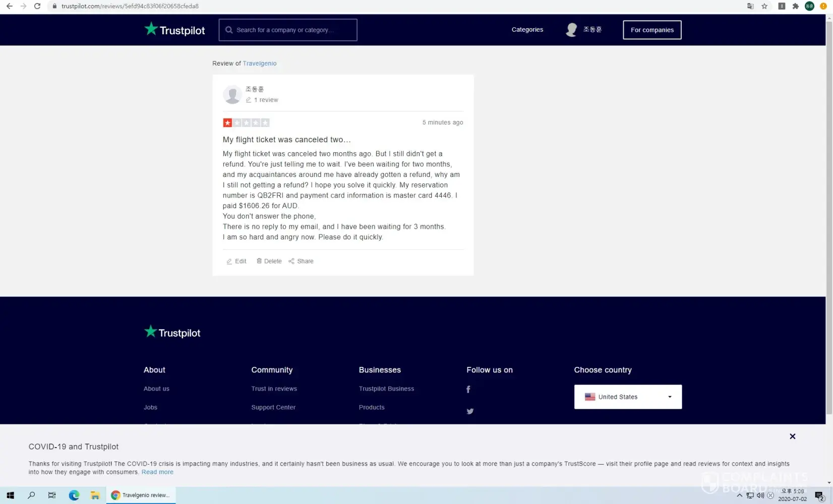Open the Windows Start menu
This screenshot has height=504, width=833.
click(10, 495)
